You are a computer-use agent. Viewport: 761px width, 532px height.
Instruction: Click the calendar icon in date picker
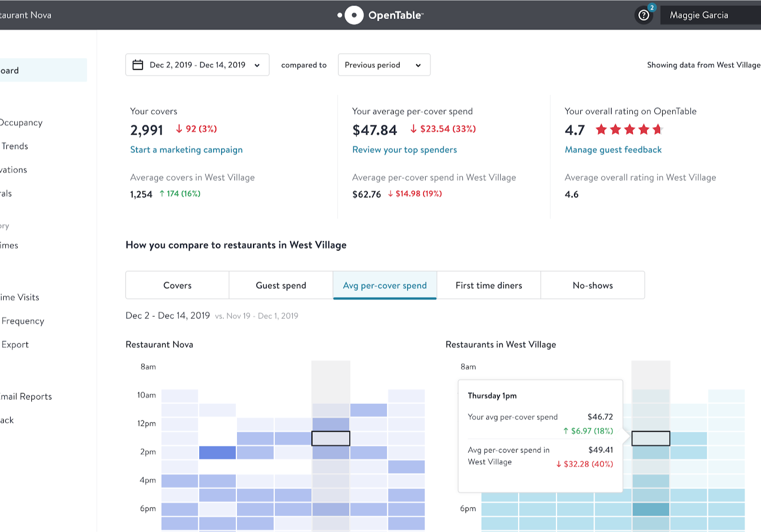(138, 65)
